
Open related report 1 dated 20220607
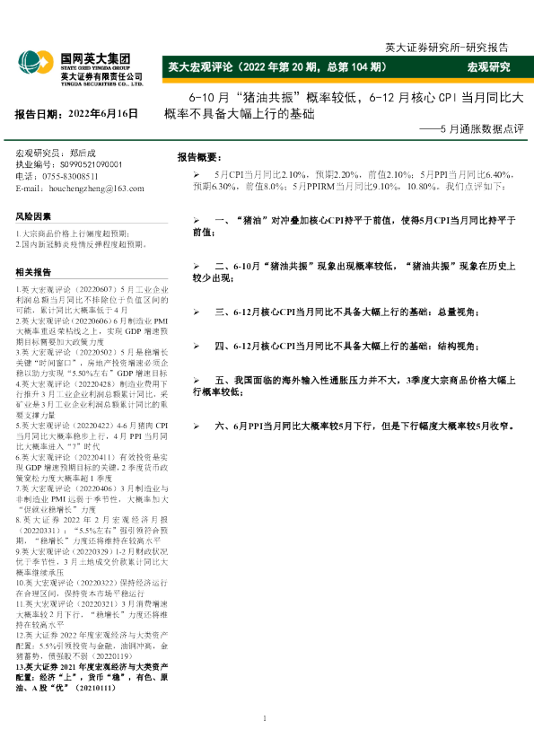click(x=92, y=300)
